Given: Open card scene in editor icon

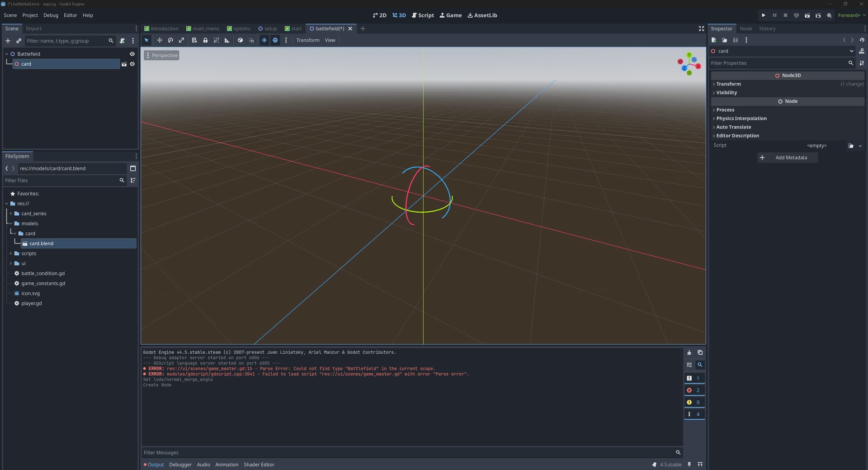Looking at the screenshot, I should tap(124, 64).
